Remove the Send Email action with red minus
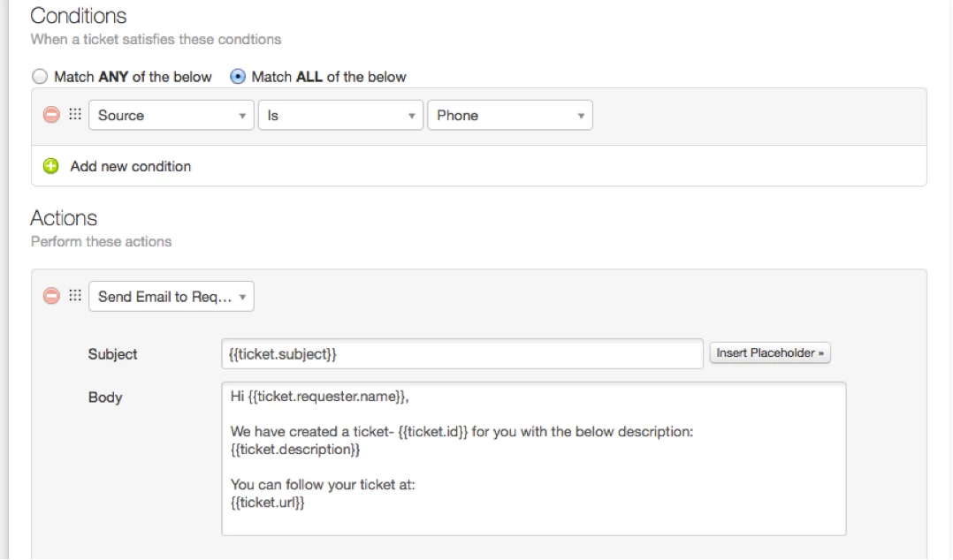 [51, 296]
